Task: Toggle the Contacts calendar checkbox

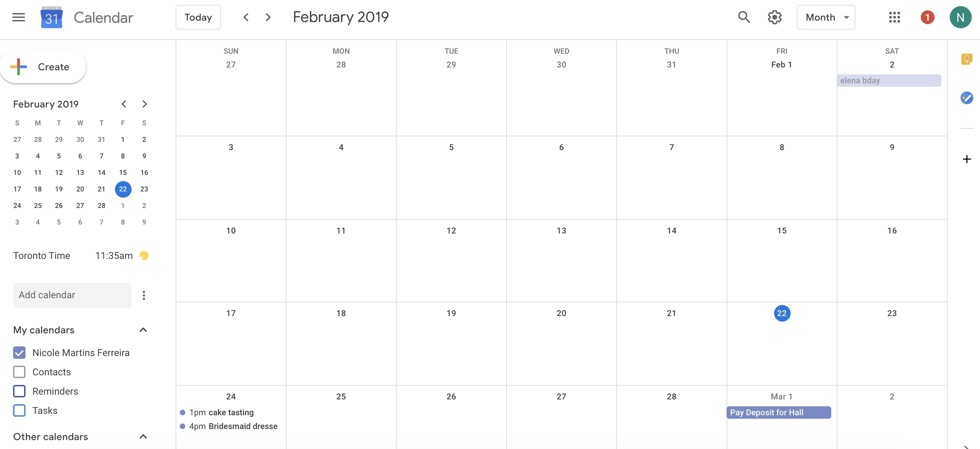Action: (19, 372)
